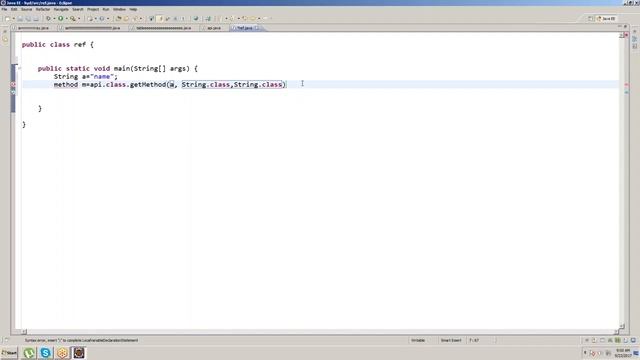Open Skype from the taskbar
This screenshot has height=360, width=640.
click(46, 353)
